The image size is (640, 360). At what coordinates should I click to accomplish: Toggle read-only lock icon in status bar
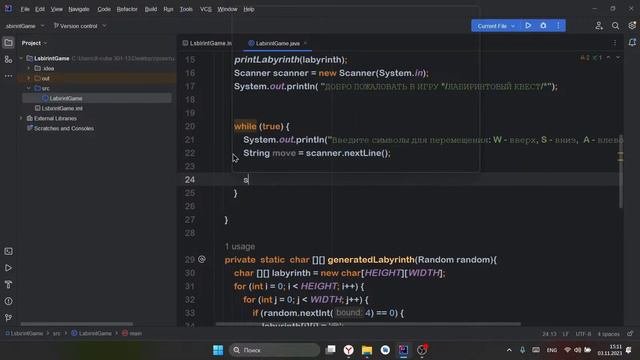(631, 334)
